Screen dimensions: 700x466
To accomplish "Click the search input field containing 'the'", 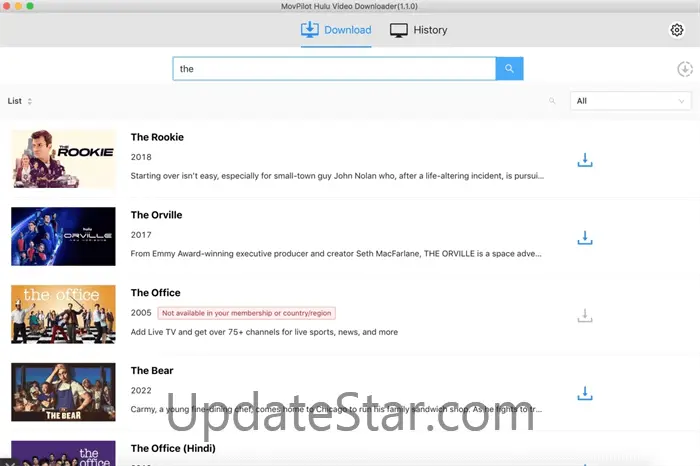I will (x=334, y=69).
